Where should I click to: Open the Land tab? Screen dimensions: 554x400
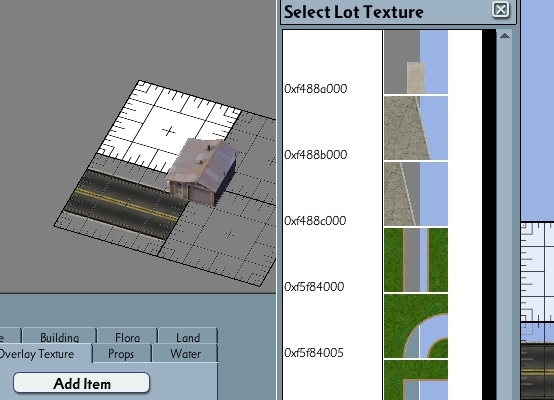(188, 336)
